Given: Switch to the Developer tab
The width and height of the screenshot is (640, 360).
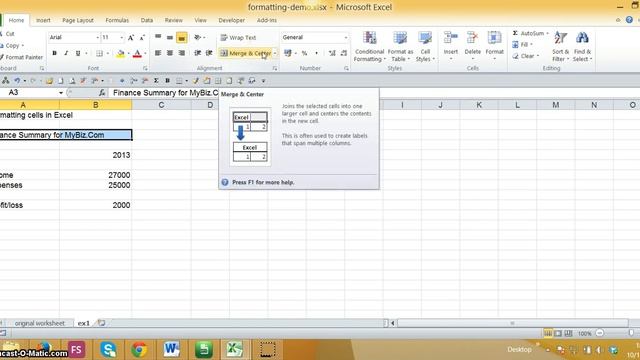Looking at the screenshot, I should click(x=231, y=20).
